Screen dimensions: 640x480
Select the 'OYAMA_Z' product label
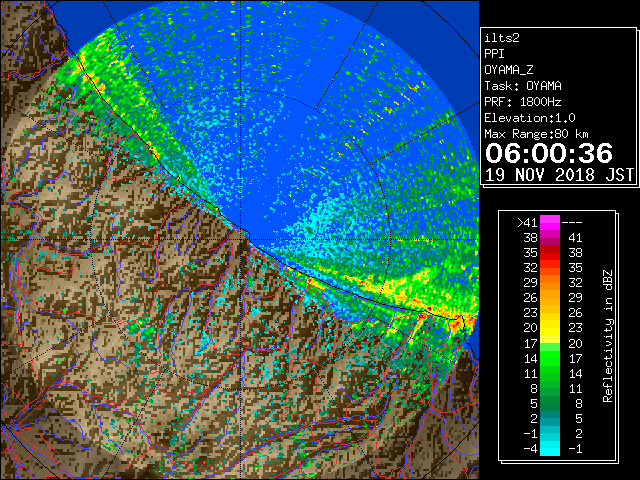[x=509, y=70]
